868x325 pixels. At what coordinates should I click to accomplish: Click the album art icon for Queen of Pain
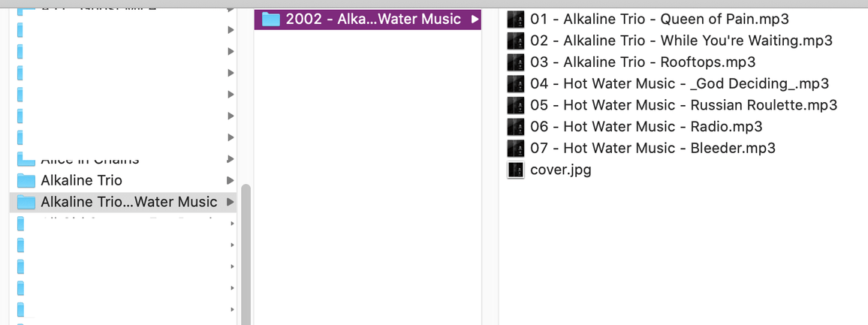[x=515, y=19]
